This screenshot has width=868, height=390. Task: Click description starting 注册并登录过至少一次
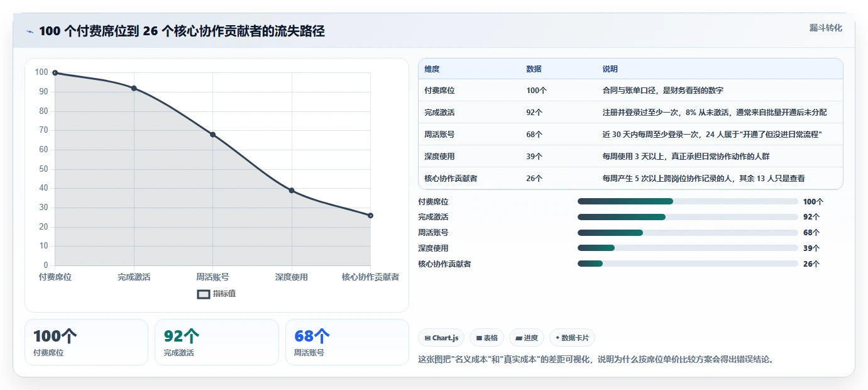(x=715, y=113)
